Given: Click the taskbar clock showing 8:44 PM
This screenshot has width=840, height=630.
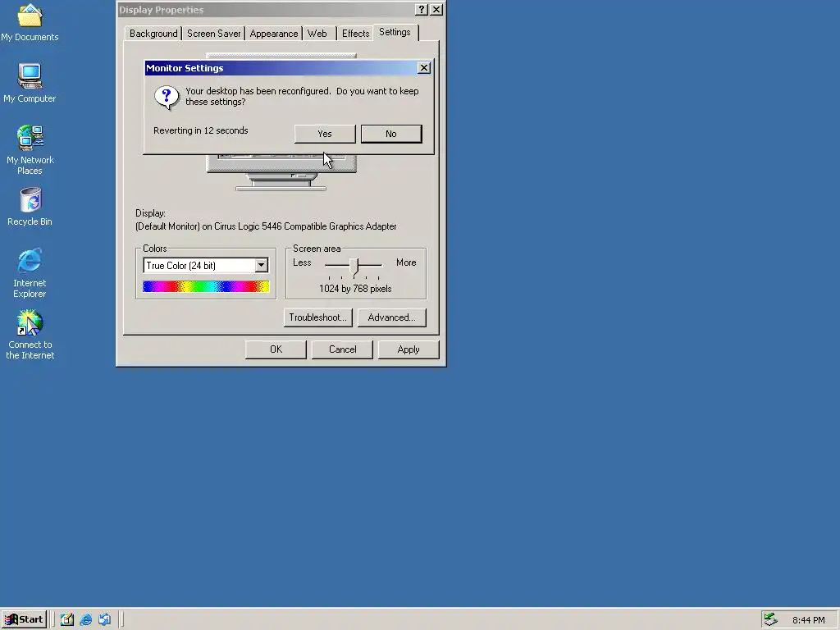Looking at the screenshot, I should pyautogui.click(x=808, y=620).
